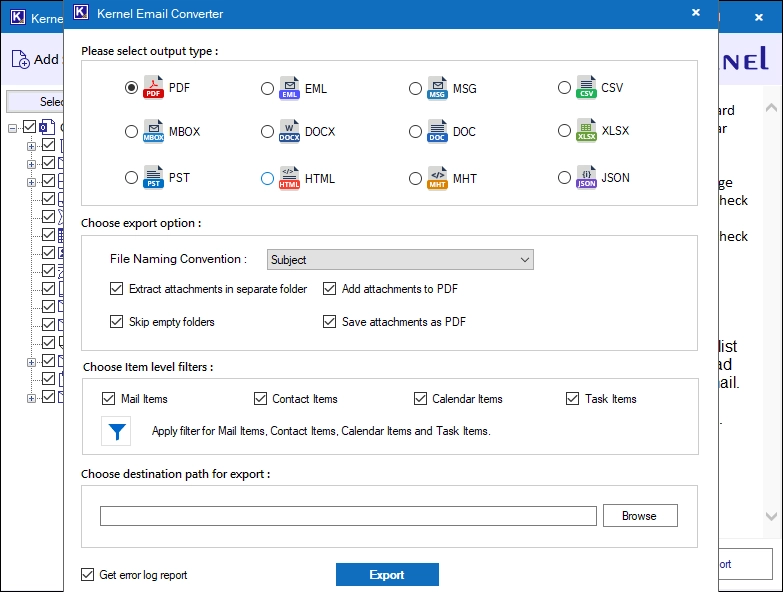The image size is (783, 592).
Task: Click the Browse button
Action: (640, 516)
